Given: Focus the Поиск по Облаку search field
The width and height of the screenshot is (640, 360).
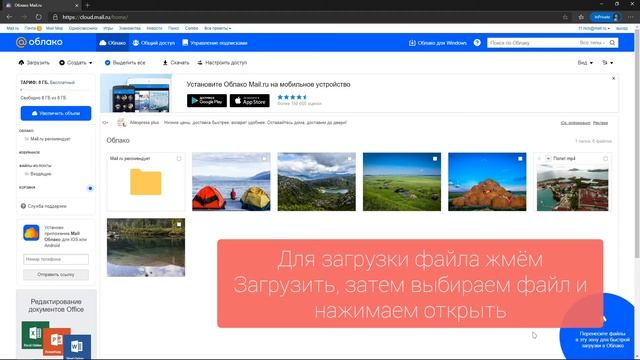Looking at the screenshot, I should coord(531,42).
